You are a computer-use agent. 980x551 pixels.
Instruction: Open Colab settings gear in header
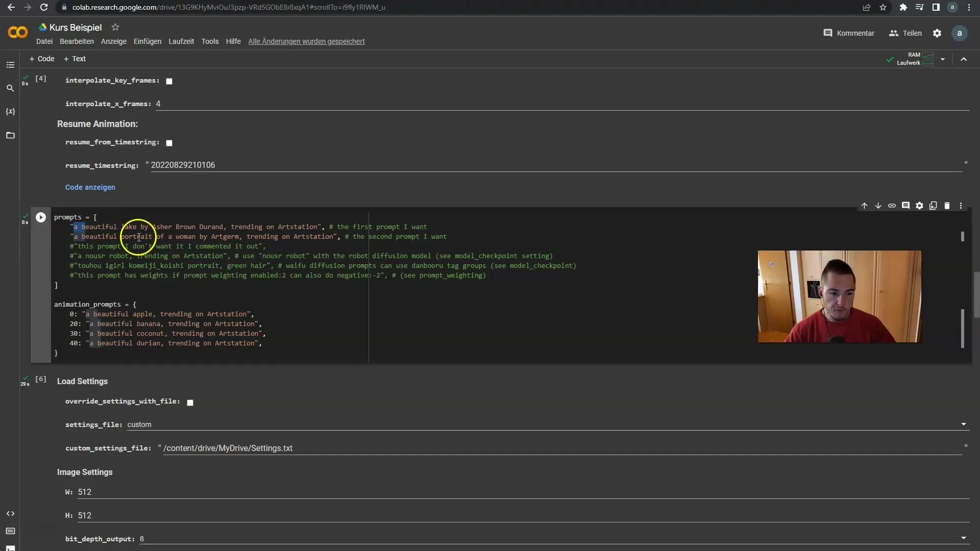click(937, 33)
